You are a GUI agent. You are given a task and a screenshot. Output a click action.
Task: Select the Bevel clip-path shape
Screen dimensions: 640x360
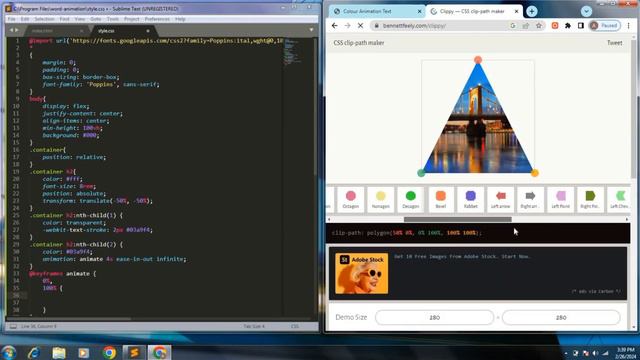440,199
